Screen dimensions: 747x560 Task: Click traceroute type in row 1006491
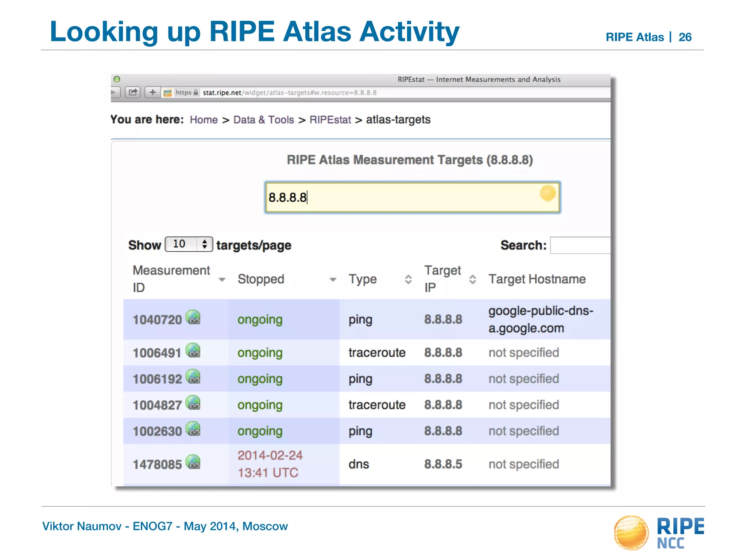point(377,353)
